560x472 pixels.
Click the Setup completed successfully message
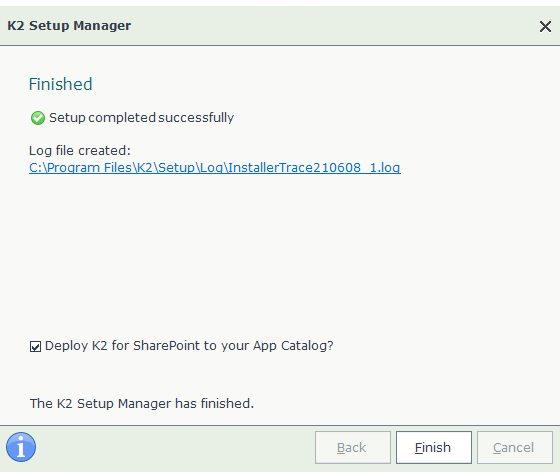point(141,117)
